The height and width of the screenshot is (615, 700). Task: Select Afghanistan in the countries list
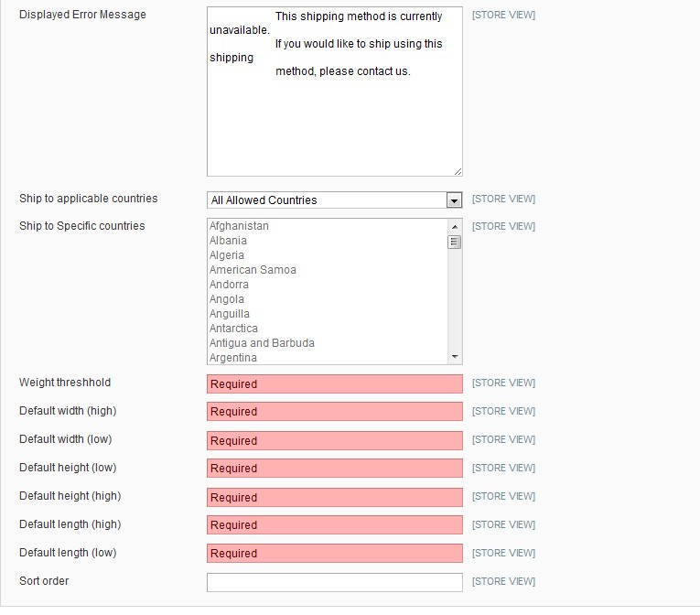point(239,226)
